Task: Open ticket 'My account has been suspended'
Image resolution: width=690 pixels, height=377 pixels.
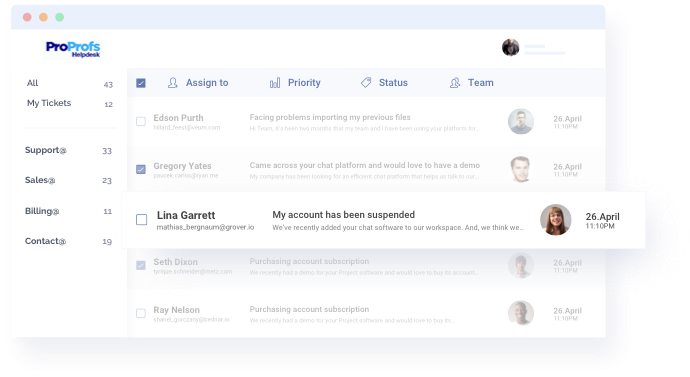Action: coord(343,215)
